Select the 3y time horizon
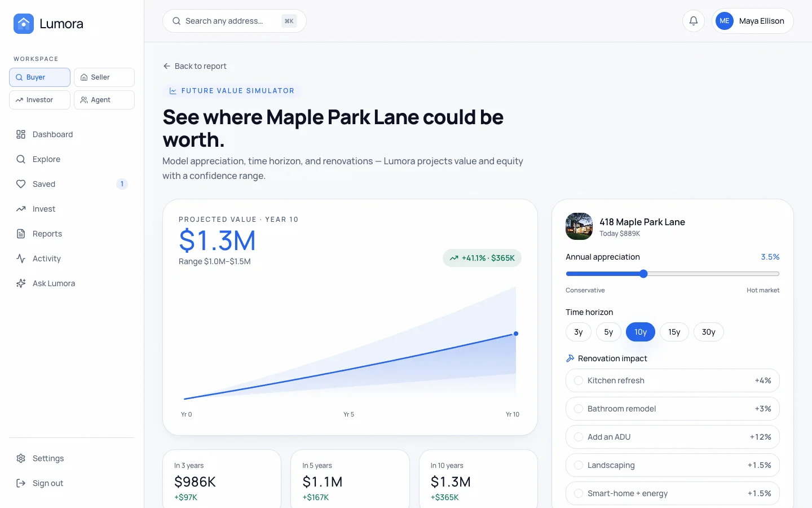Screen dimensions: 812x508 [579, 332]
